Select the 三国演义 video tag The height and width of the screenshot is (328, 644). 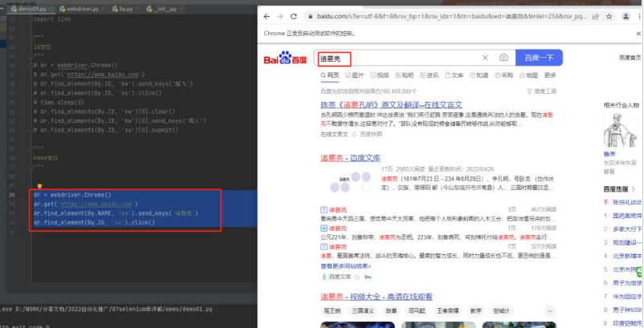coord(363,311)
